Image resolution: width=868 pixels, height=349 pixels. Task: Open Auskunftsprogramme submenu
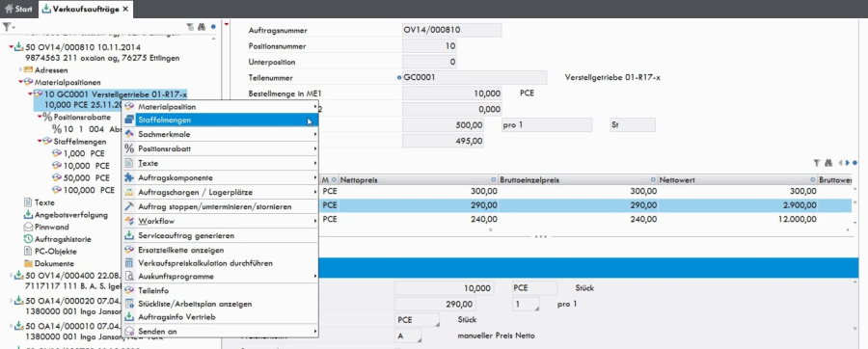tap(220, 276)
